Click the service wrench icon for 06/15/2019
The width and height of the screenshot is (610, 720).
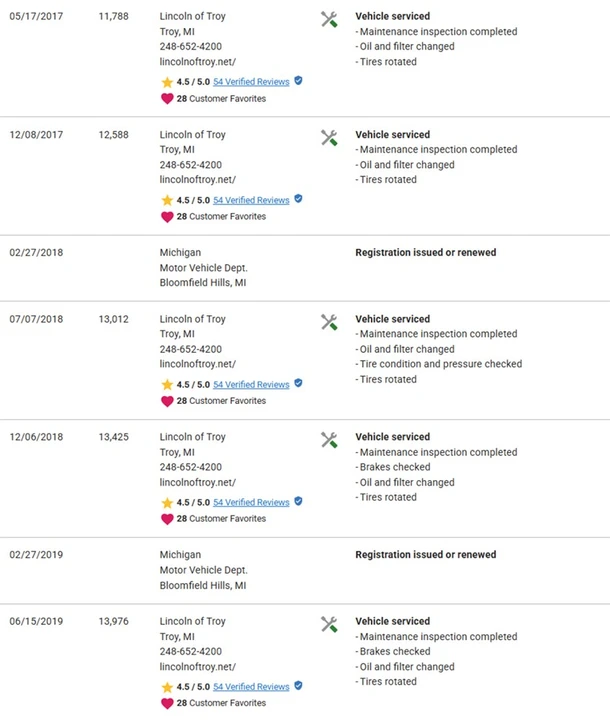tap(329, 624)
